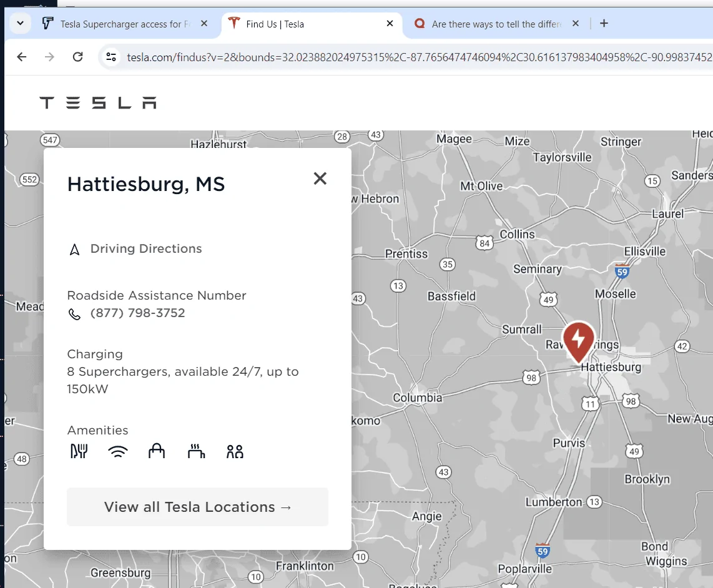Click Franklinton on the map
The height and width of the screenshot is (588, 713).
(x=305, y=566)
